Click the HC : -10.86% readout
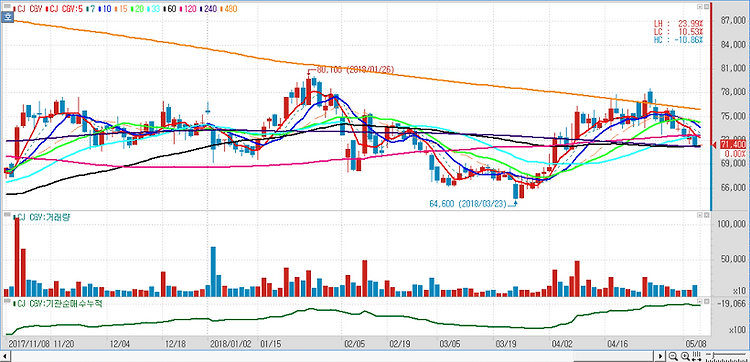 (678, 40)
